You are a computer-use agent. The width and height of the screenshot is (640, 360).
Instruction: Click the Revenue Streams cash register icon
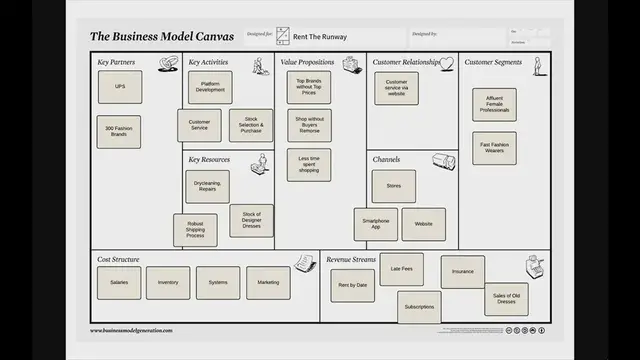tap(535, 267)
